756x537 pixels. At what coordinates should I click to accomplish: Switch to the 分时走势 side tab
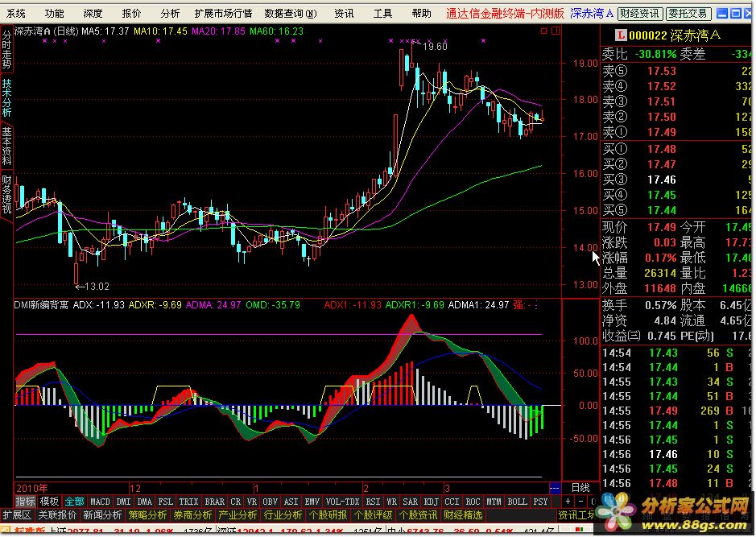6,49
